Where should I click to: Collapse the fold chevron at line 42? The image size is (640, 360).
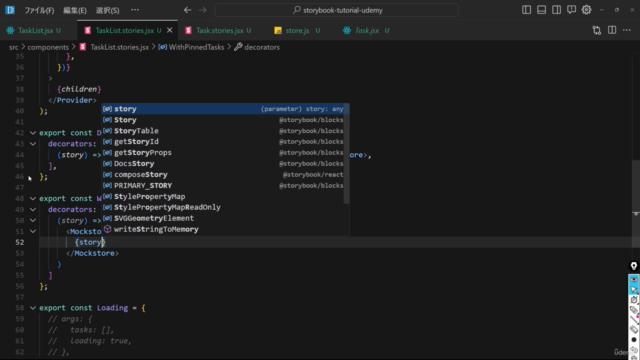click(x=33, y=133)
